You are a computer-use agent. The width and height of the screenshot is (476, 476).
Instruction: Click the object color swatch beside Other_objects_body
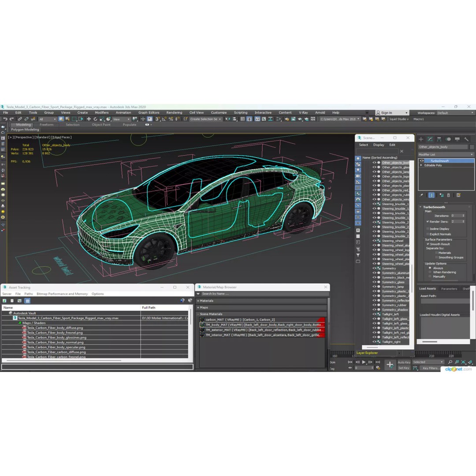coord(472,147)
